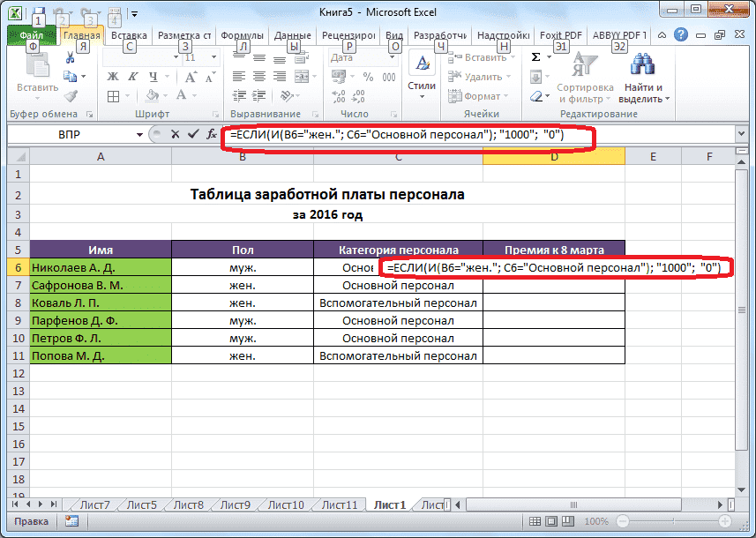Viewport: 756px width, 538px height.
Task: Select cell containing Сафронова В. М.
Action: coord(100,286)
